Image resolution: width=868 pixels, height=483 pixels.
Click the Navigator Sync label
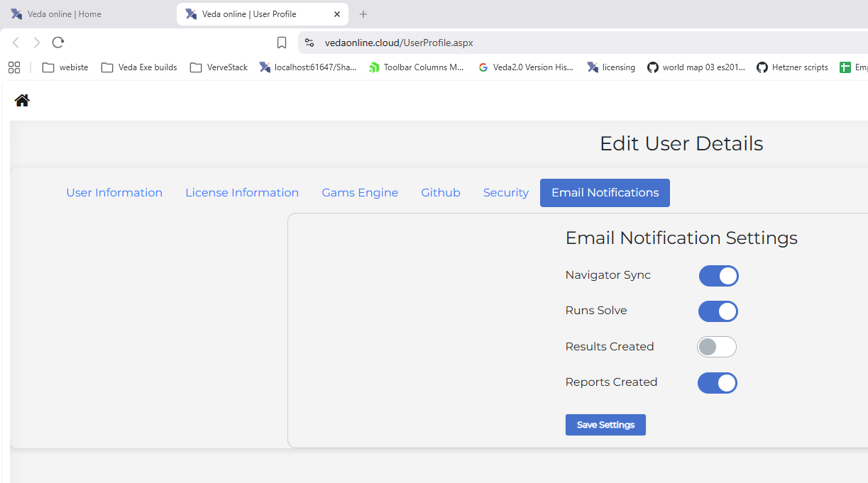click(608, 275)
